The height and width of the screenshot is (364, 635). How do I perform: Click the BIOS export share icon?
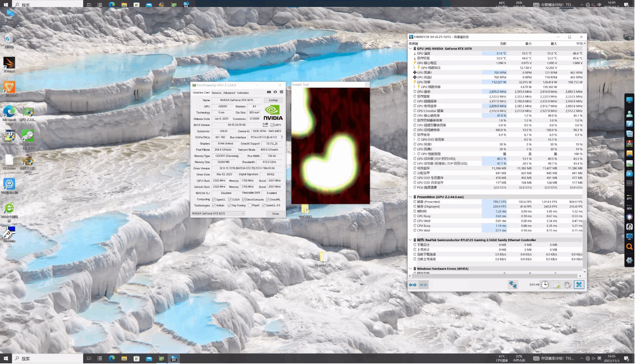265,125
